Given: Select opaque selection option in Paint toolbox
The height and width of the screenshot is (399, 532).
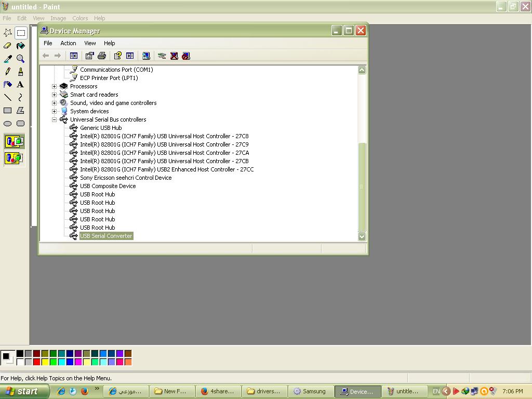Looking at the screenshot, I should [x=14, y=141].
